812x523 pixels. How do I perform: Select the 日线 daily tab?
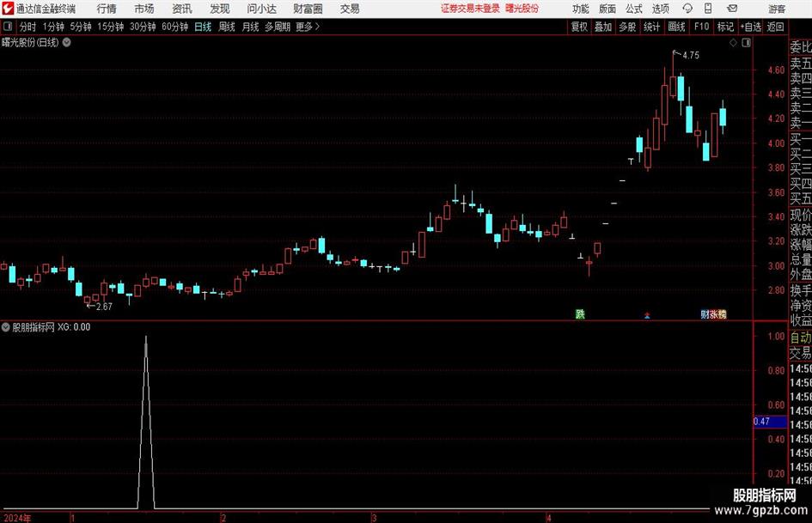pyautogui.click(x=203, y=27)
